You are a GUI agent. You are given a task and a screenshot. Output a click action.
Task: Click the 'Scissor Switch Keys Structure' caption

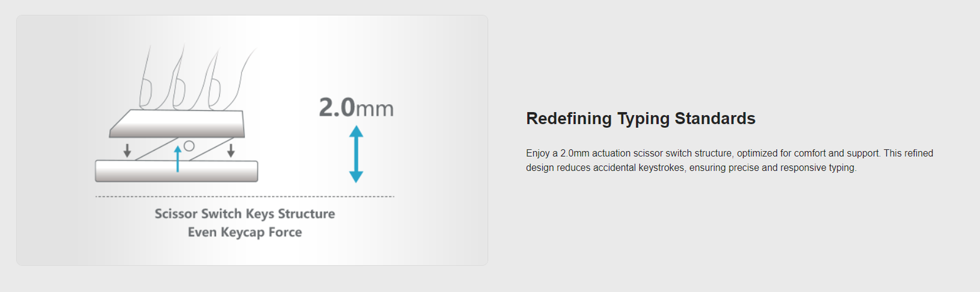[245, 214]
